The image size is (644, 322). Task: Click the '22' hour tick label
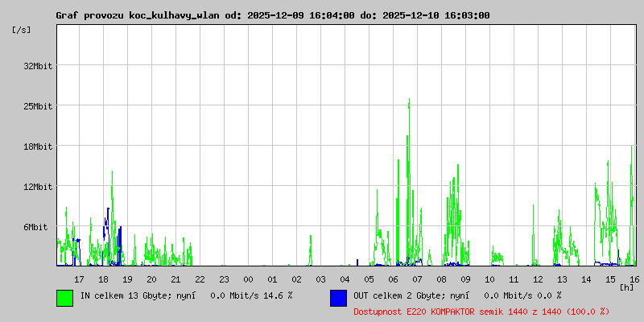click(200, 279)
